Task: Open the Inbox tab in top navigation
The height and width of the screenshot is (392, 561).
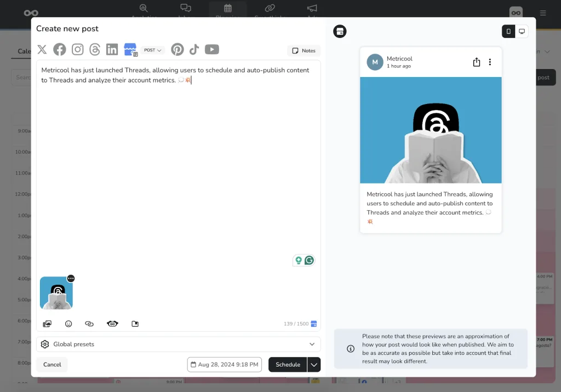Action: (186, 8)
